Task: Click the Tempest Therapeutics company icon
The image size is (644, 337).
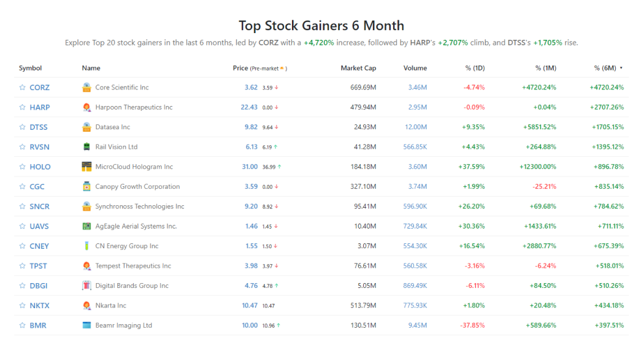Action: coord(86,265)
